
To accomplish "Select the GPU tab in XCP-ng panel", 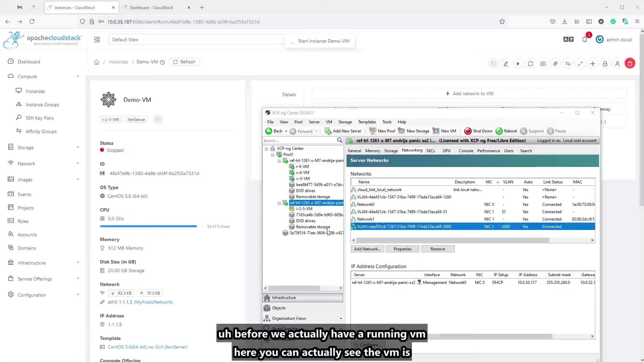I will [x=447, y=151].
